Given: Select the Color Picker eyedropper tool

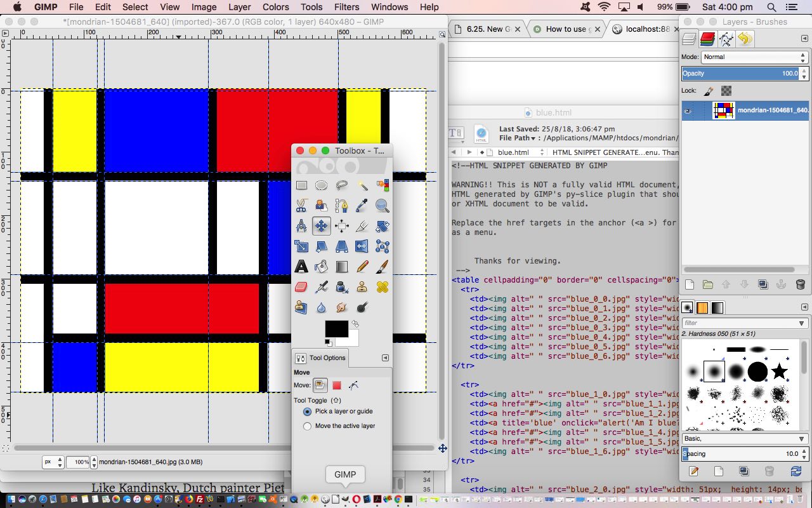Looking at the screenshot, I should 362,206.
